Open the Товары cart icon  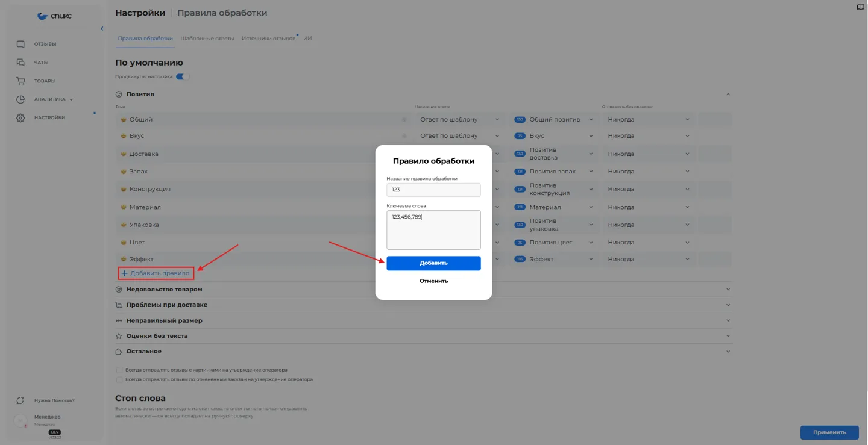(x=20, y=81)
